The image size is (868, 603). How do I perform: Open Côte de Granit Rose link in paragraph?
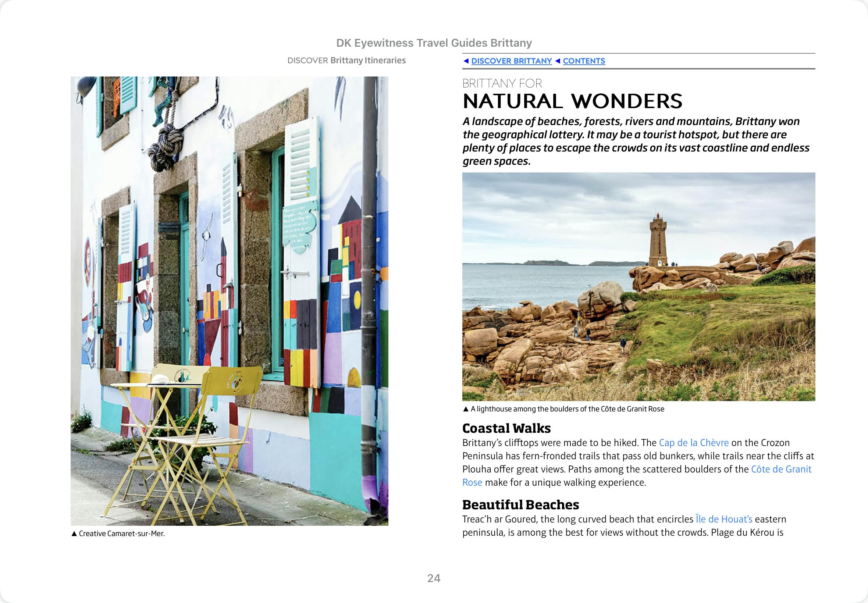pos(781,469)
